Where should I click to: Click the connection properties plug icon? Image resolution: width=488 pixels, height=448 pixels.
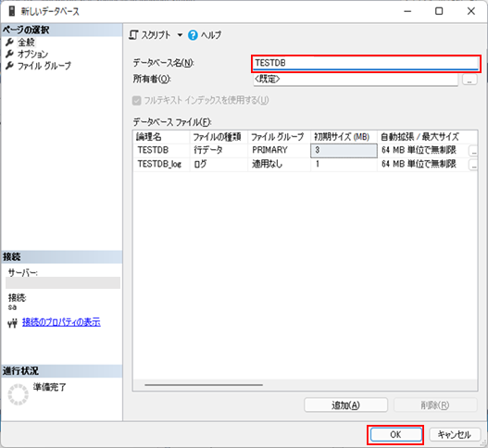click(x=12, y=324)
